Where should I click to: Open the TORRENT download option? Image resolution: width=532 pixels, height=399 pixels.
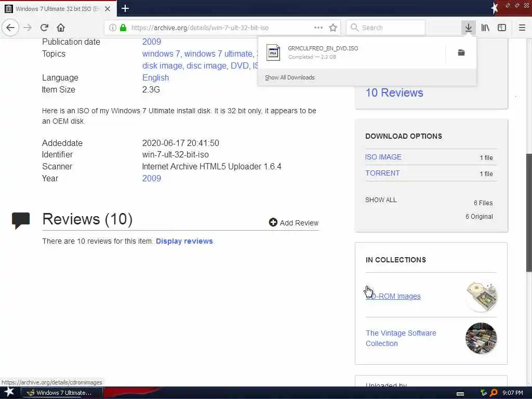click(x=382, y=173)
